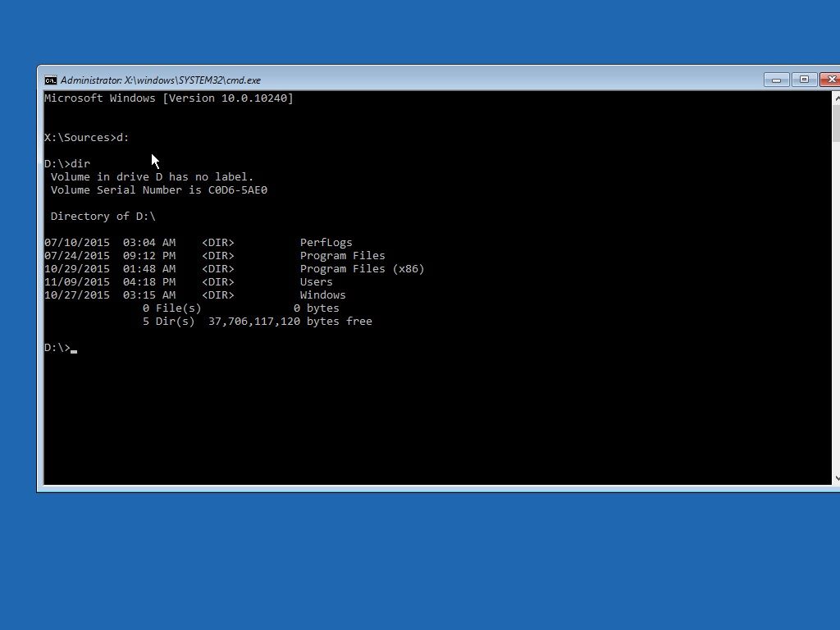Click the Volume Serial Number line
Viewport: 840px width, 630px height.
[159, 189]
